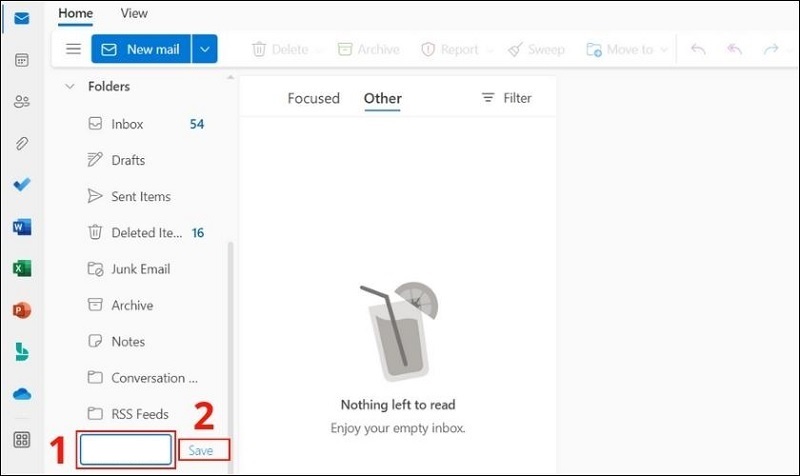This screenshot has height=476, width=800.
Task: Click the new folder name input field
Action: point(126,450)
